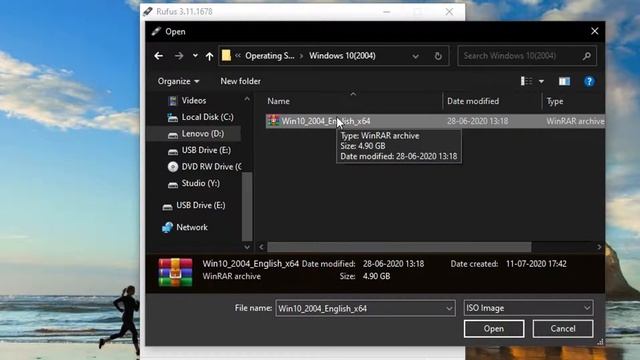Click the search magnifier icon
Viewport: 640px width, 360px height.
coord(587,56)
